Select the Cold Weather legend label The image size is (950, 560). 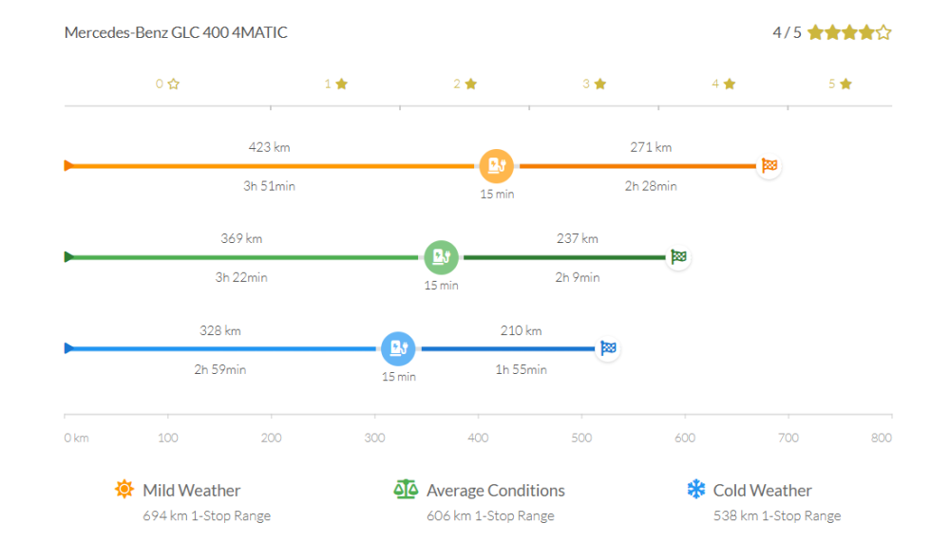click(x=762, y=491)
